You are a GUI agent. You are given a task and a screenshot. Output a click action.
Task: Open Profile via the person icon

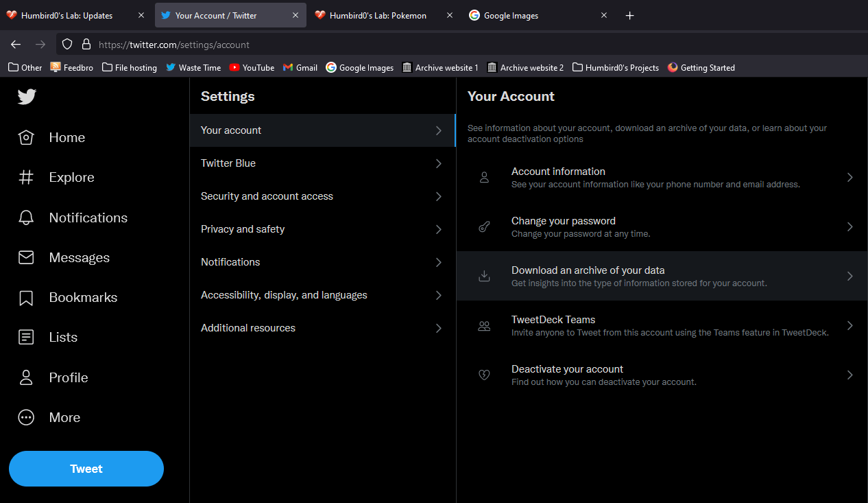(x=26, y=377)
